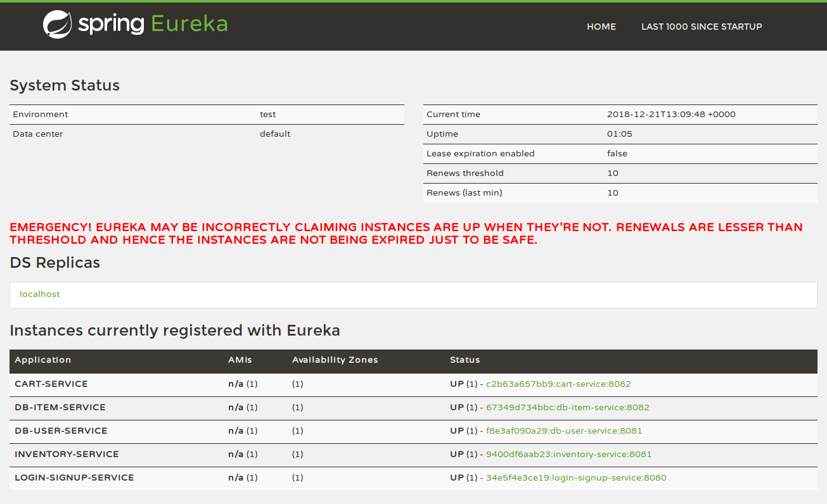
Task: Click the Current time value
Action: pyautogui.click(x=671, y=115)
